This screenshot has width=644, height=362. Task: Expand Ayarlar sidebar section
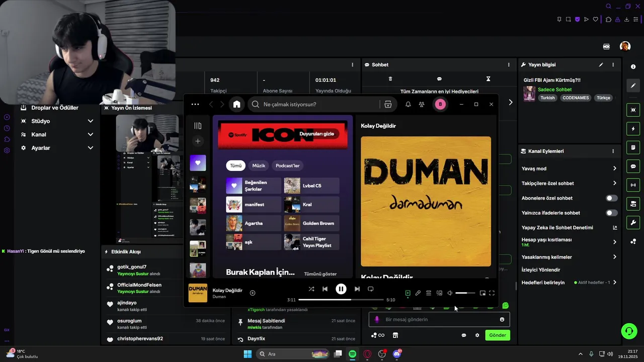coord(57,148)
